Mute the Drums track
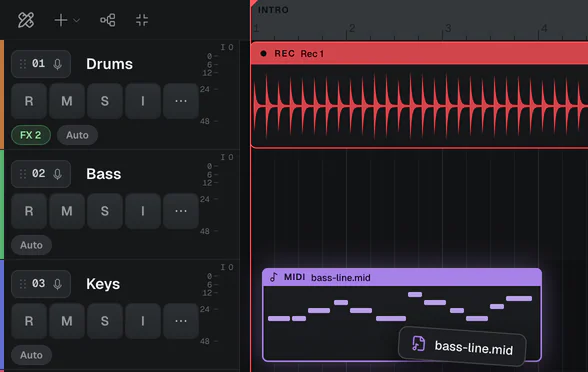The image size is (588, 372). pos(67,101)
